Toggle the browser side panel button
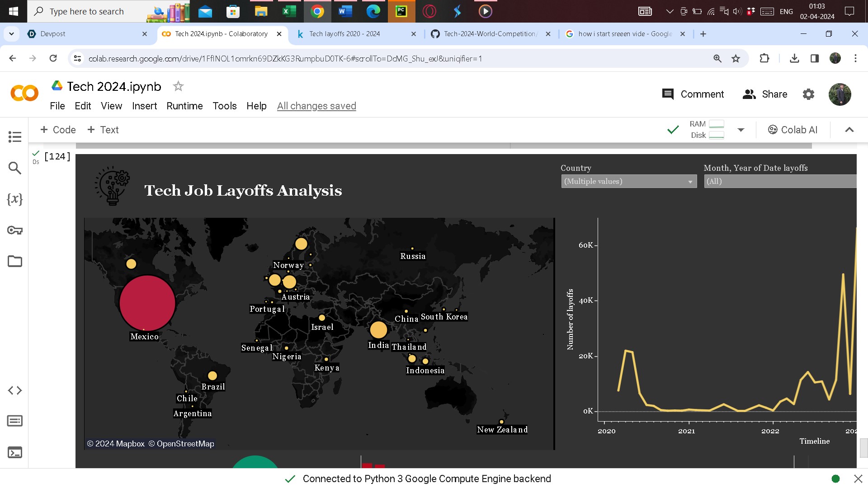 point(815,58)
